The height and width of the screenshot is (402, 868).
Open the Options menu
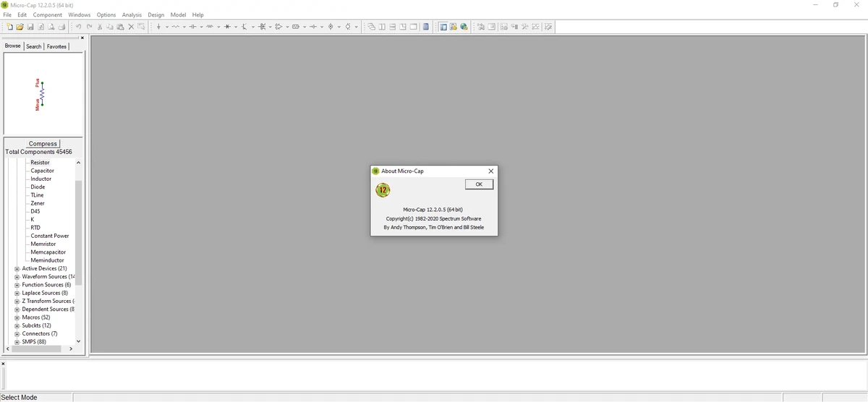[x=106, y=14]
